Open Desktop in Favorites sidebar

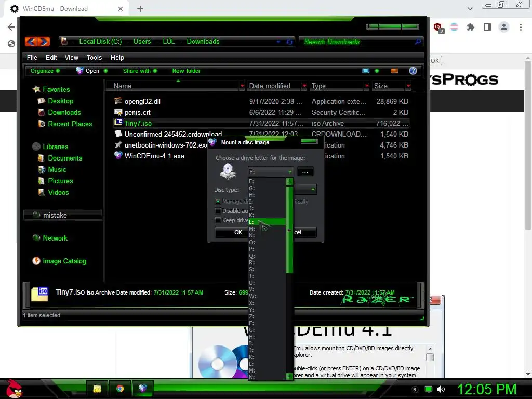pyautogui.click(x=60, y=101)
